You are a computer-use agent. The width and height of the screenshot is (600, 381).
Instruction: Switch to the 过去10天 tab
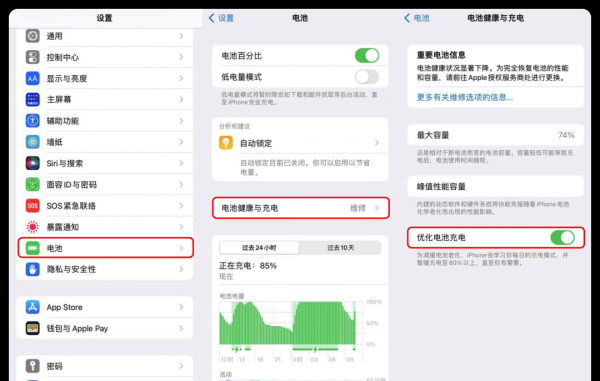point(341,248)
